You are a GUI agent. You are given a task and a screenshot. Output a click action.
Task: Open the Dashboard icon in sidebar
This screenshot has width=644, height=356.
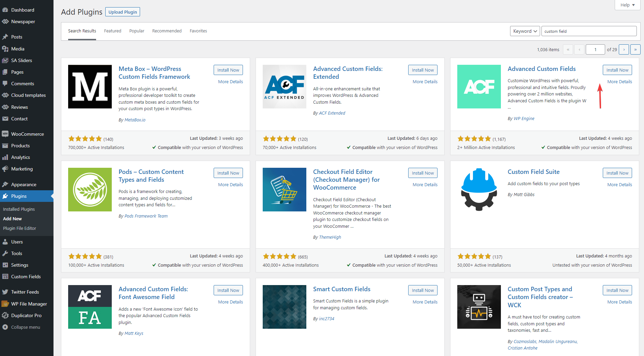tap(5, 10)
